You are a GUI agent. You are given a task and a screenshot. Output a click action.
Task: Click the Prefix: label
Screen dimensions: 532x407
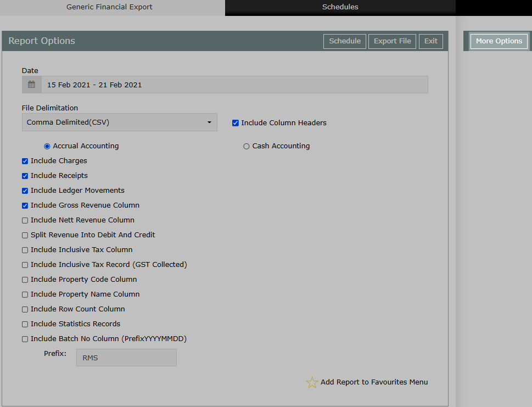pyautogui.click(x=55, y=354)
